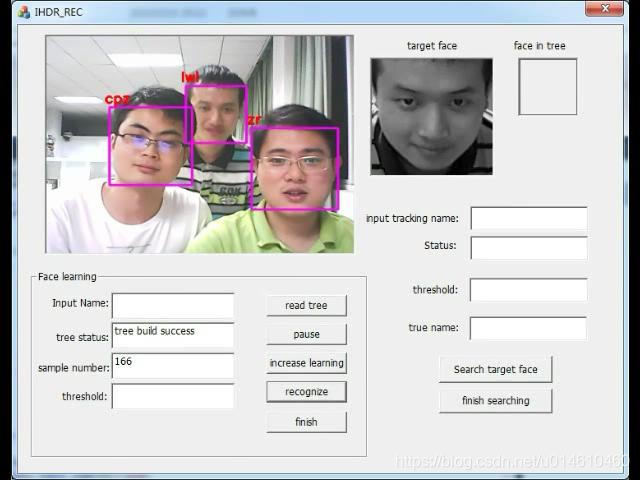The width and height of the screenshot is (640, 480).
Task: Click the Status field
Action: click(529, 248)
